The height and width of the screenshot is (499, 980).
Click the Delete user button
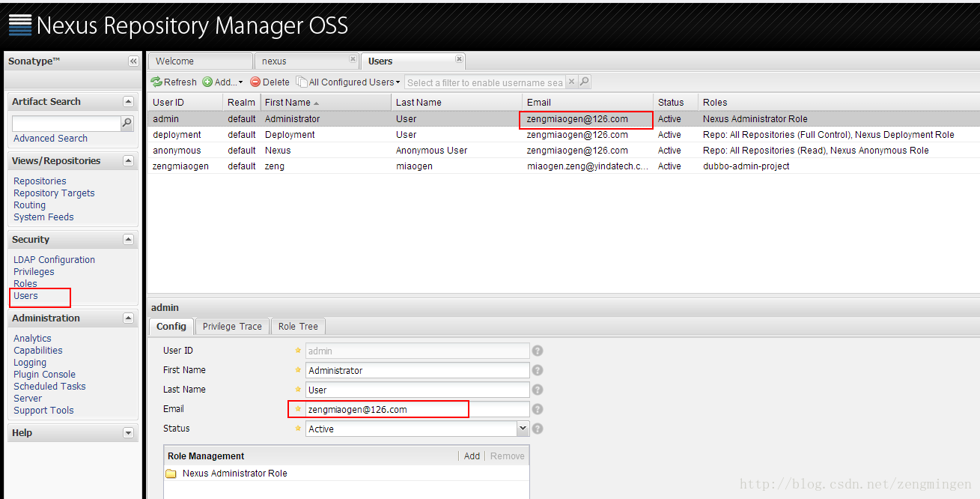click(270, 82)
